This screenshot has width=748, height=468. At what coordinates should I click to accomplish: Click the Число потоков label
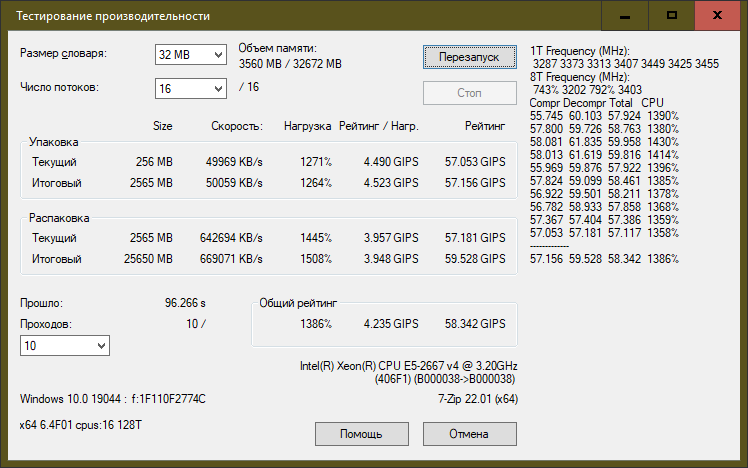(59, 87)
